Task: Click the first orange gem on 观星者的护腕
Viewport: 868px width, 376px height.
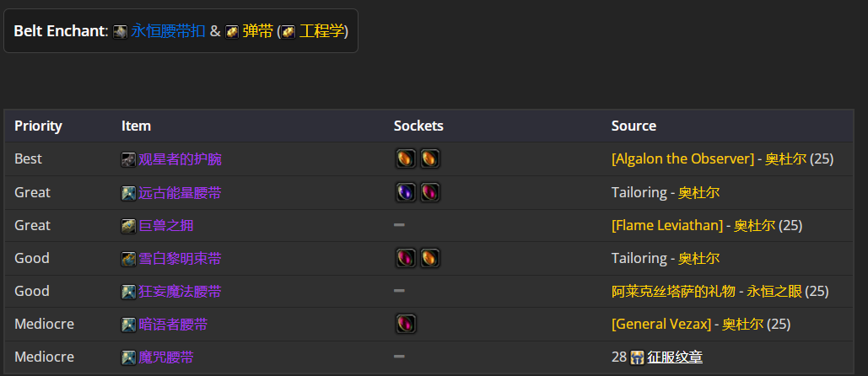Action: [x=406, y=158]
